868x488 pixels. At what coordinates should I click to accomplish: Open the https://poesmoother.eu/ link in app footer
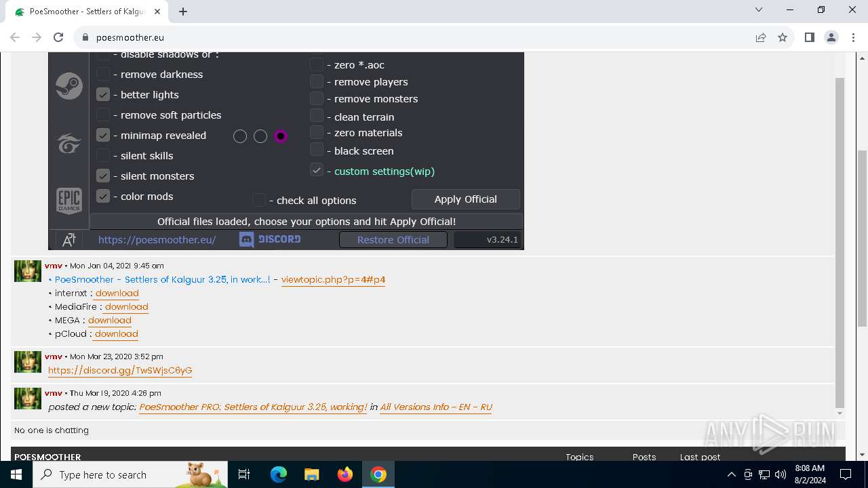157,239
